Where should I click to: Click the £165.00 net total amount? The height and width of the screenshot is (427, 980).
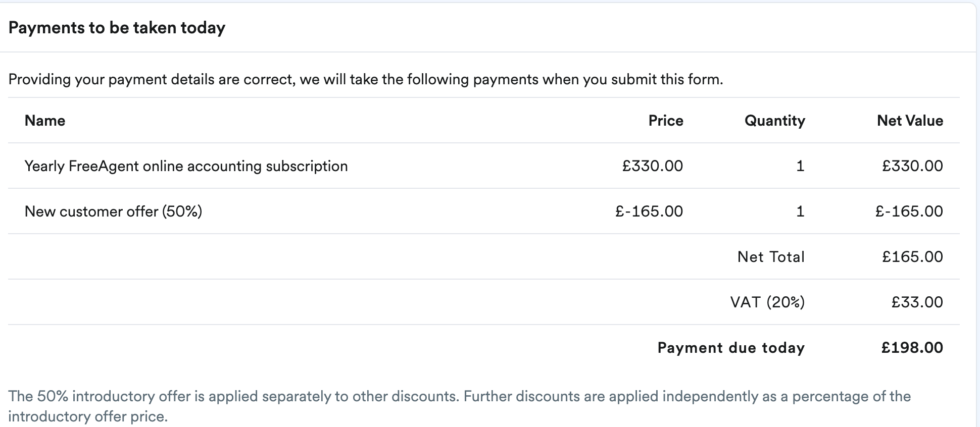[912, 257]
